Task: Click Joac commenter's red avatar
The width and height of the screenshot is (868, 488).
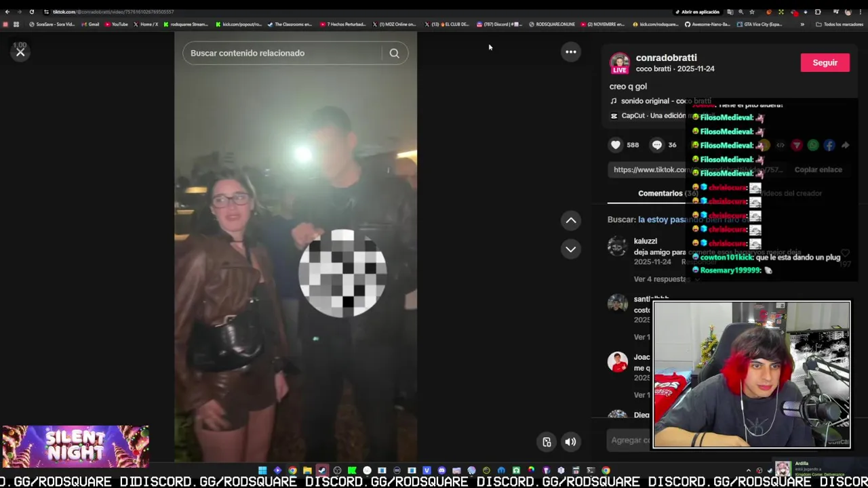Action: (x=617, y=362)
